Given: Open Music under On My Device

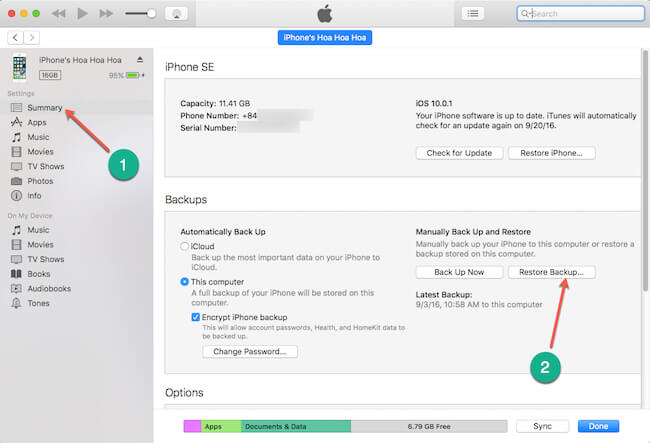Looking at the screenshot, I should pyautogui.click(x=38, y=230).
